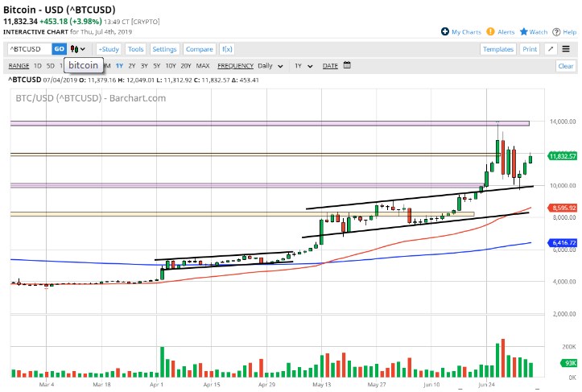Click the Mar 4 date axis label
Viewport: 582px width, 392px height.
47,385
